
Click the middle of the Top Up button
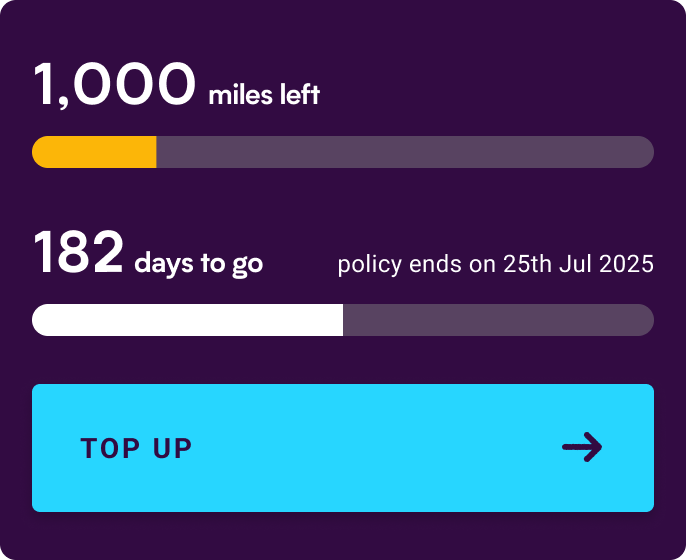[343, 448]
